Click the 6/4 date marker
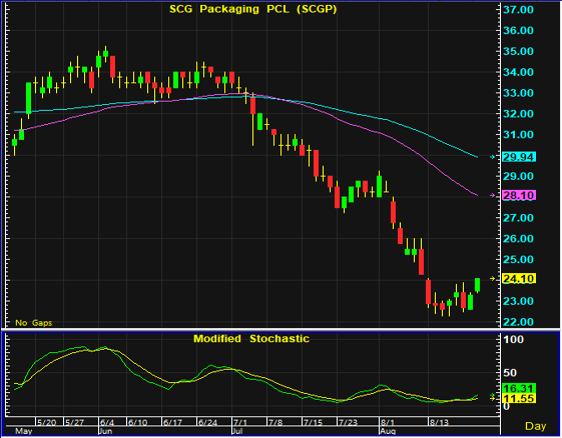The image size is (562, 438). (x=107, y=423)
